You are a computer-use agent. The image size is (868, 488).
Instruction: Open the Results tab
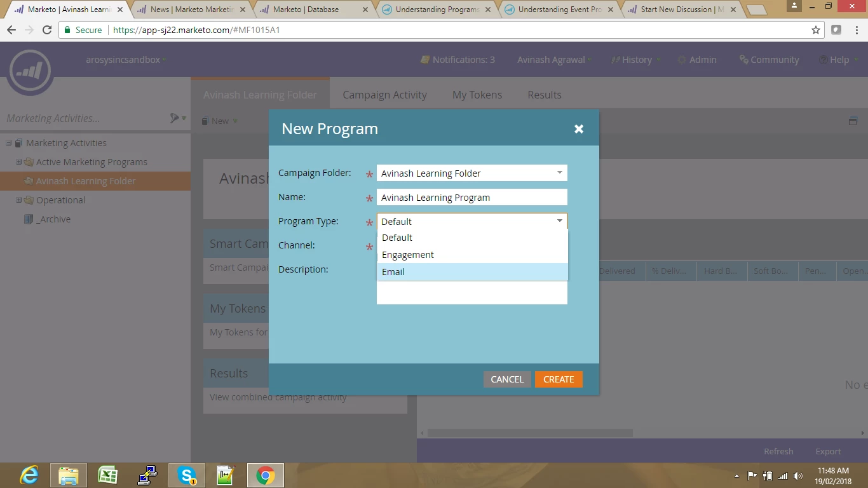(x=545, y=95)
